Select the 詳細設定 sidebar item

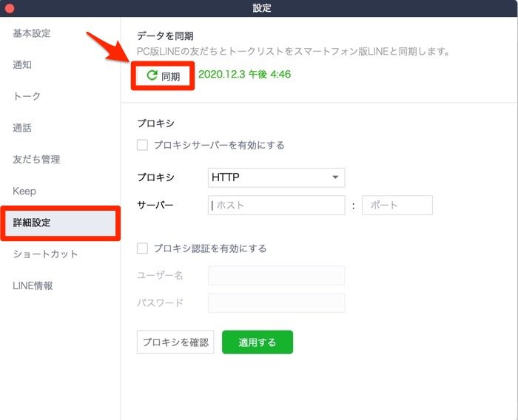point(61,223)
